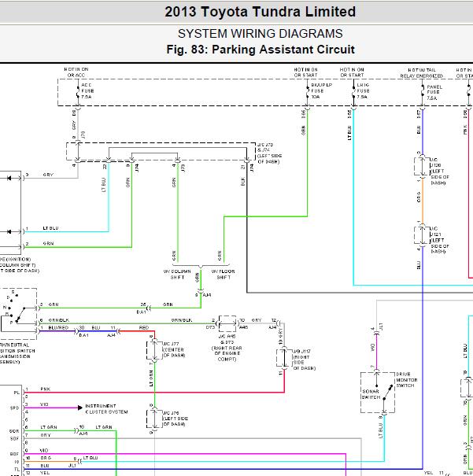Click the "BLU/RED" wire label
Image resolution: width=473 pixels, height=476 pixels.
(x=58, y=328)
